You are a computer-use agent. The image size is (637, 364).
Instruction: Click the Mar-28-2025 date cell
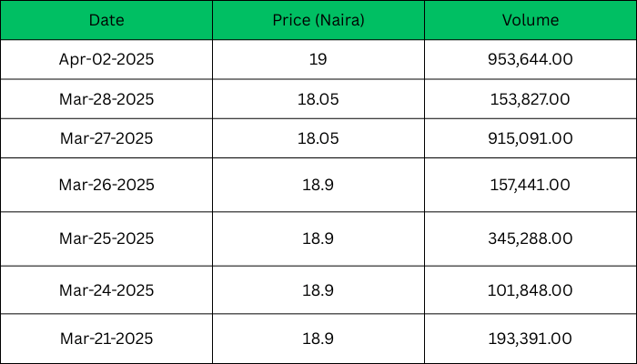tap(107, 99)
